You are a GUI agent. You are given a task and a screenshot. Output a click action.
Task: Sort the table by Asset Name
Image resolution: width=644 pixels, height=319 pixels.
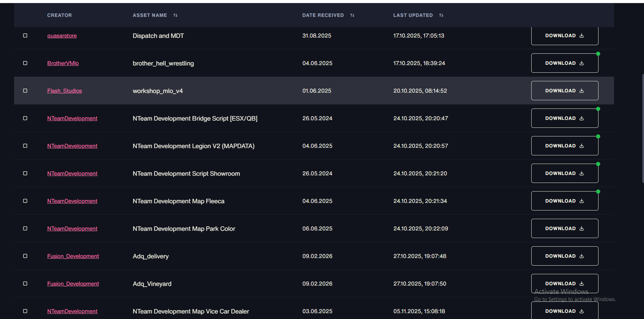(x=175, y=15)
